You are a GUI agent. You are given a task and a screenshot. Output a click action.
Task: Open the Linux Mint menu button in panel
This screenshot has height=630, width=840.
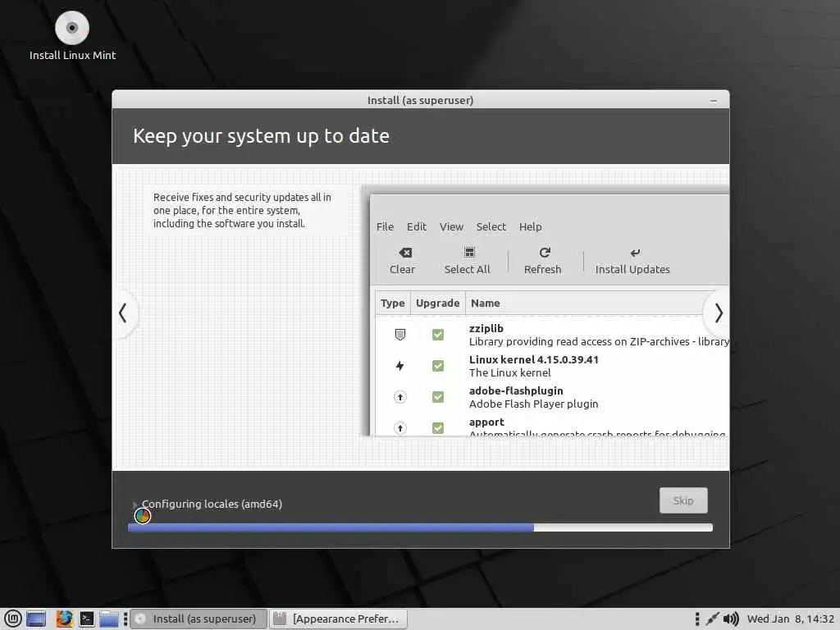pyautogui.click(x=13, y=619)
